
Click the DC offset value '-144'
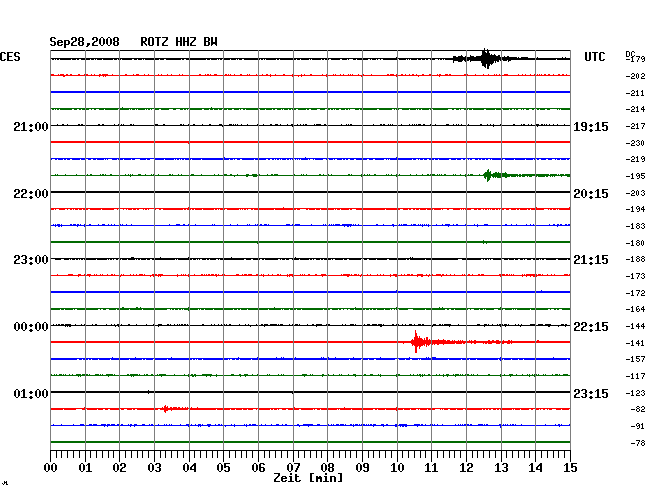(x=635, y=327)
